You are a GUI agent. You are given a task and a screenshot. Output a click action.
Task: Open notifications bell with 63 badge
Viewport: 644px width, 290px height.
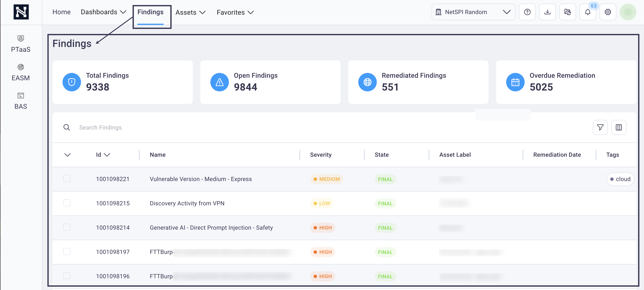click(588, 12)
